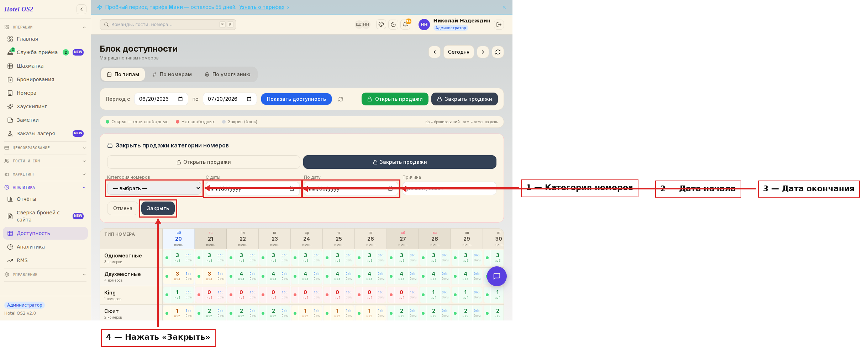
Task: Go to next period arrow
Action: pos(483,52)
